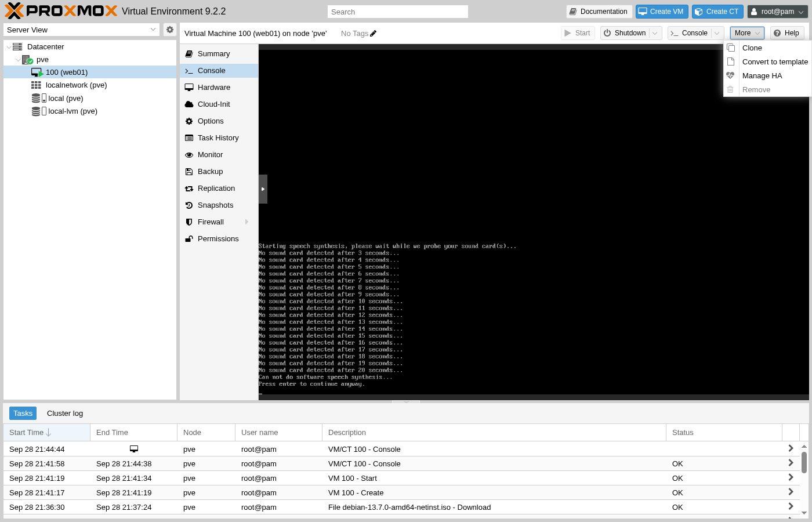
Task: Click the VM 100 (web01) monitor icon
Action: pyautogui.click(x=37, y=72)
